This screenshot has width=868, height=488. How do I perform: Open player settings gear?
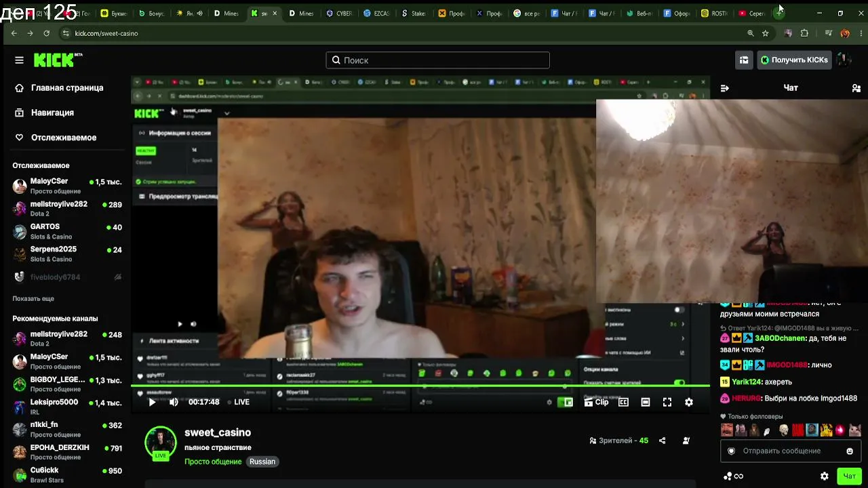(x=689, y=402)
